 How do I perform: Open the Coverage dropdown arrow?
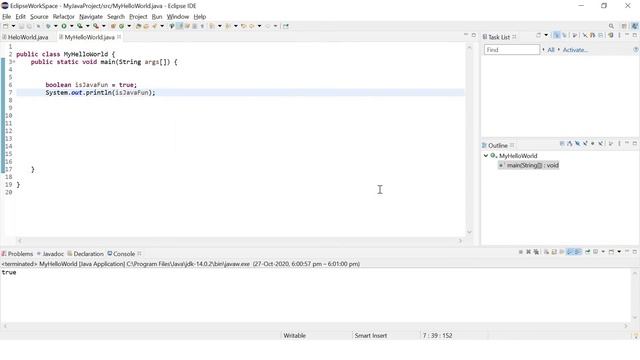87,26
